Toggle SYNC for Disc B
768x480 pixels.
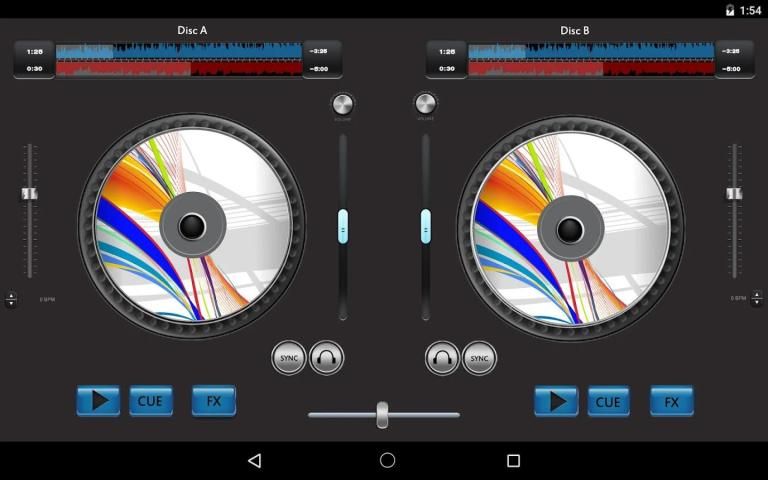479,357
